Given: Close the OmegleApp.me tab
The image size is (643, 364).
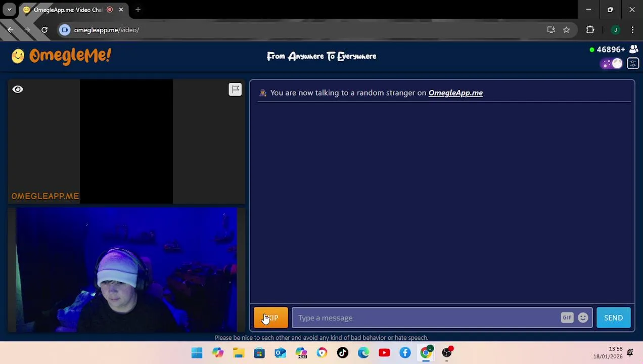Looking at the screenshot, I should click(x=121, y=10).
